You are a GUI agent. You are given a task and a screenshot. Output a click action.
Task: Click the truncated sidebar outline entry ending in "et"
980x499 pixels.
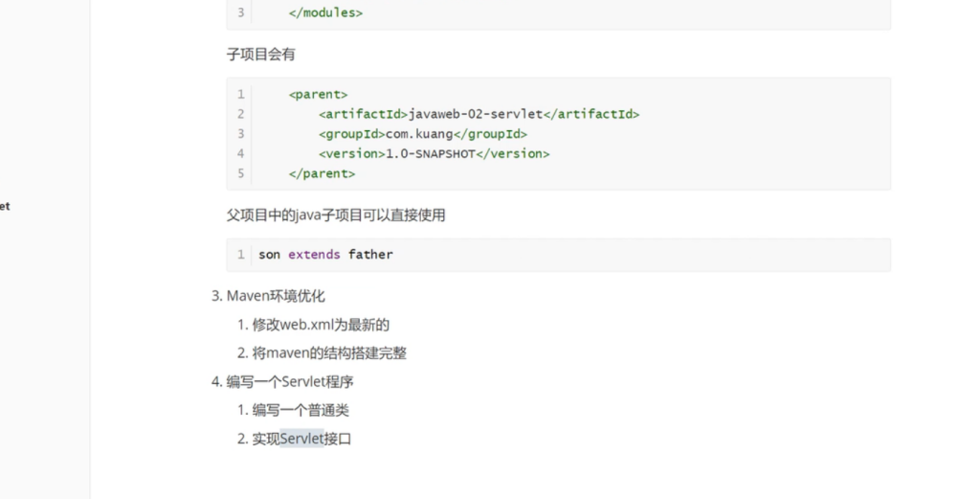pyautogui.click(x=5, y=206)
